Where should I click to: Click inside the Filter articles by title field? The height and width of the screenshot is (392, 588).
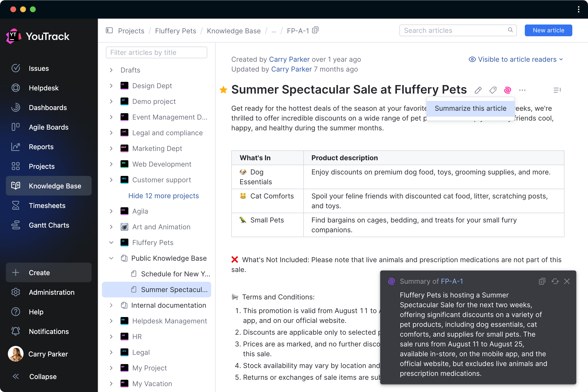pos(156,52)
